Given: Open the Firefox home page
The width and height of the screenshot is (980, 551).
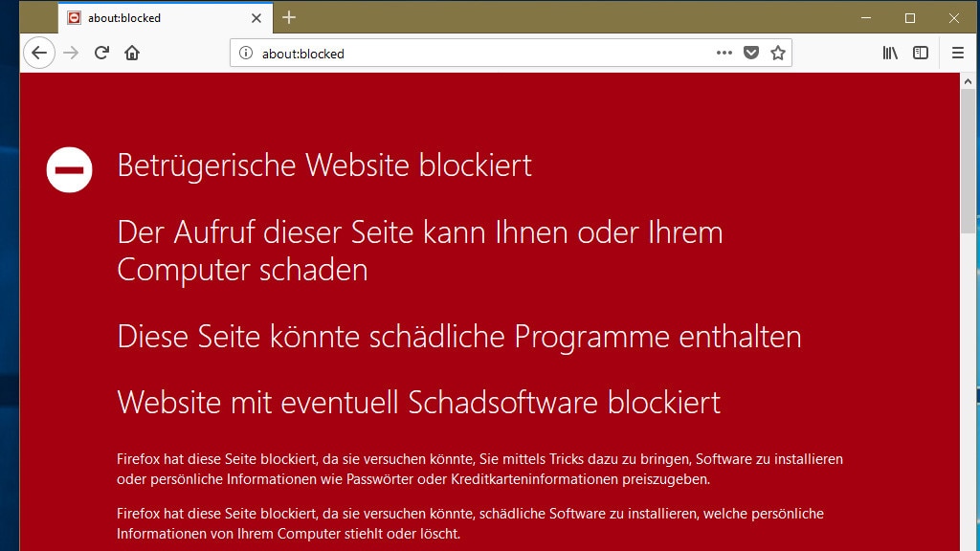Looking at the screenshot, I should tap(132, 54).
